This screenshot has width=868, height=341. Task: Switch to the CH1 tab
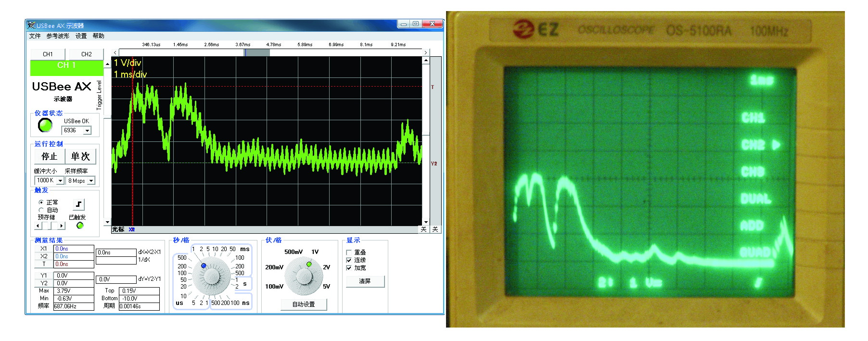[48, 54]
